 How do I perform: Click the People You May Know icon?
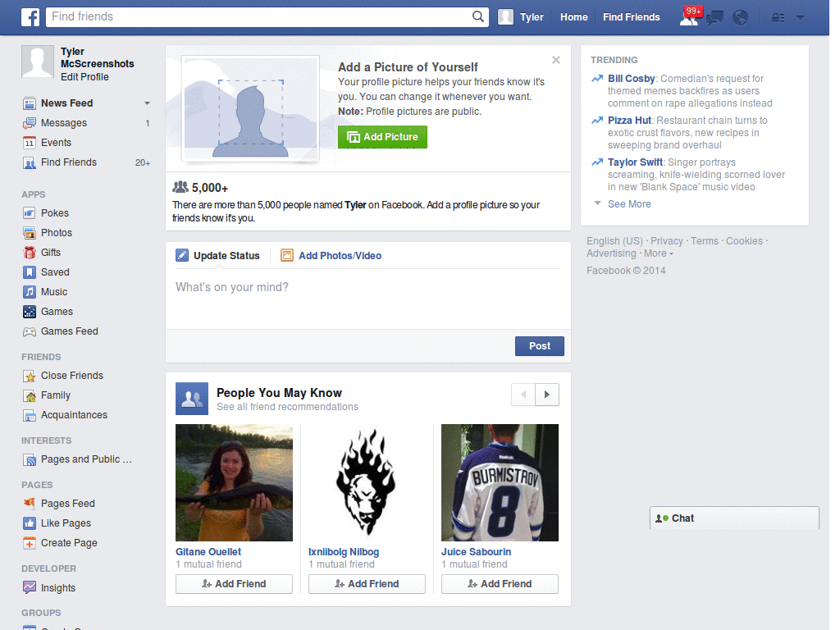pos(192,399)
